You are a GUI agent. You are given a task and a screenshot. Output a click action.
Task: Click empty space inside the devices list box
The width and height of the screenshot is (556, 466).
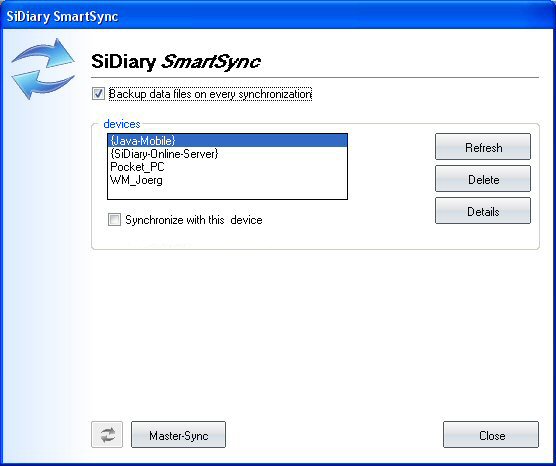[227, 193]
